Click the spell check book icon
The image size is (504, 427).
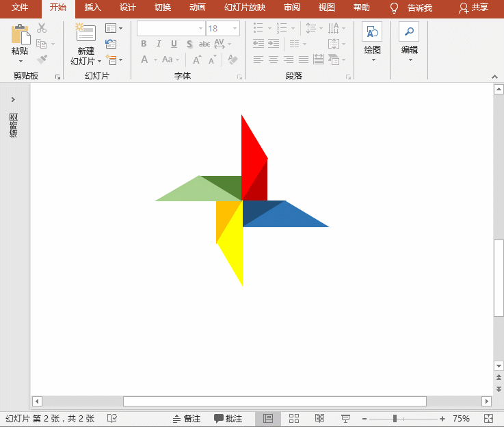point(112,418)
